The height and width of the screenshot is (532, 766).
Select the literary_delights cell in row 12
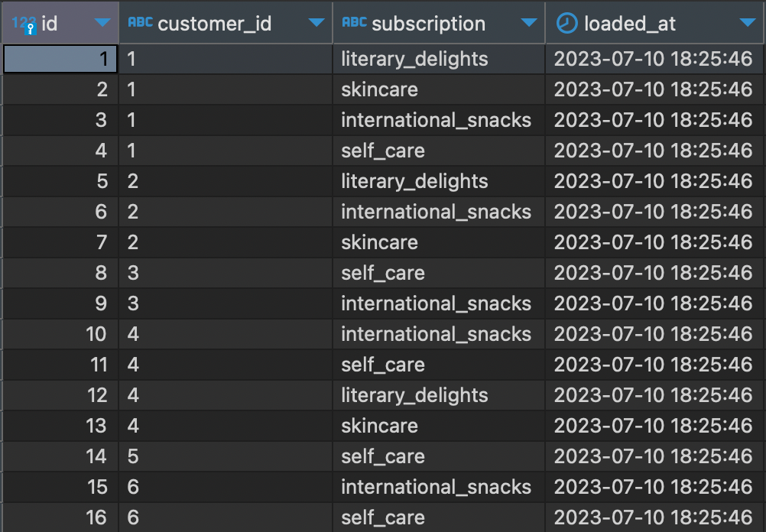point(414,395)
